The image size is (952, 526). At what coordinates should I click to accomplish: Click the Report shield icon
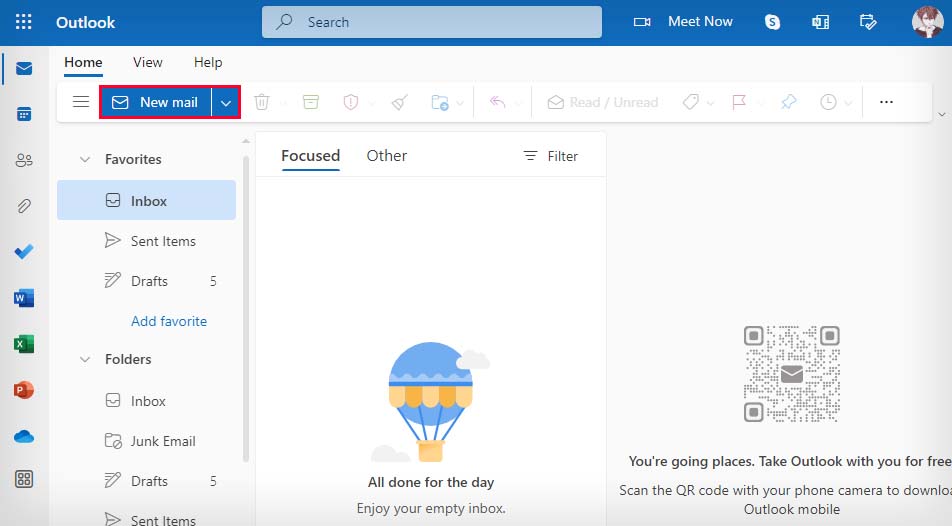[351, 102]
